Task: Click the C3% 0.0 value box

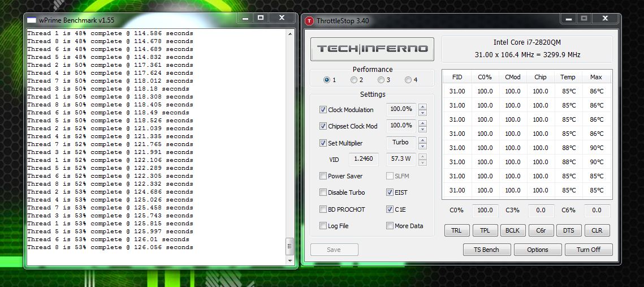Action: pos(541,210)
